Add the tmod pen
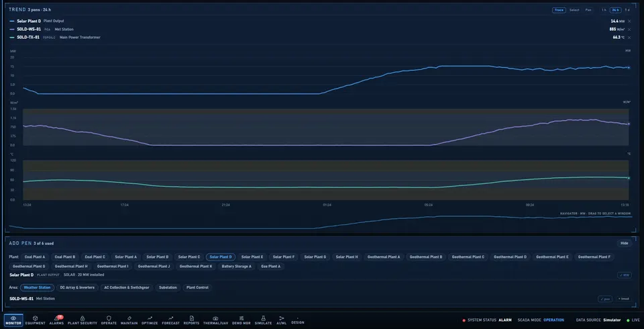 [x=623, y=299]
